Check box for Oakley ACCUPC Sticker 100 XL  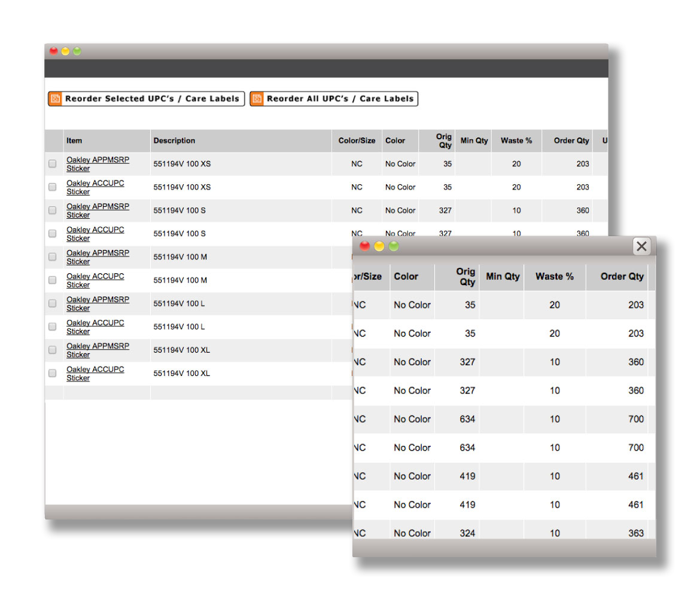[x=53, y=373]
